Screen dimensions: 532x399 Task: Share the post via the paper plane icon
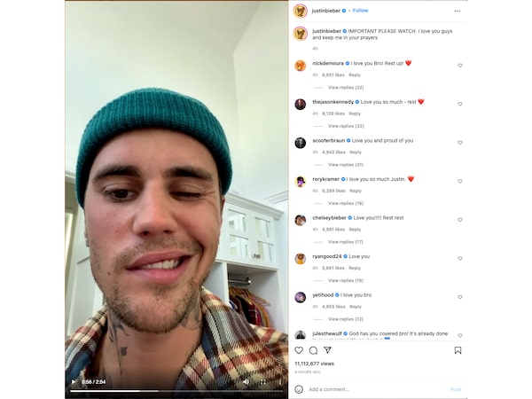(x=327, y=350)
